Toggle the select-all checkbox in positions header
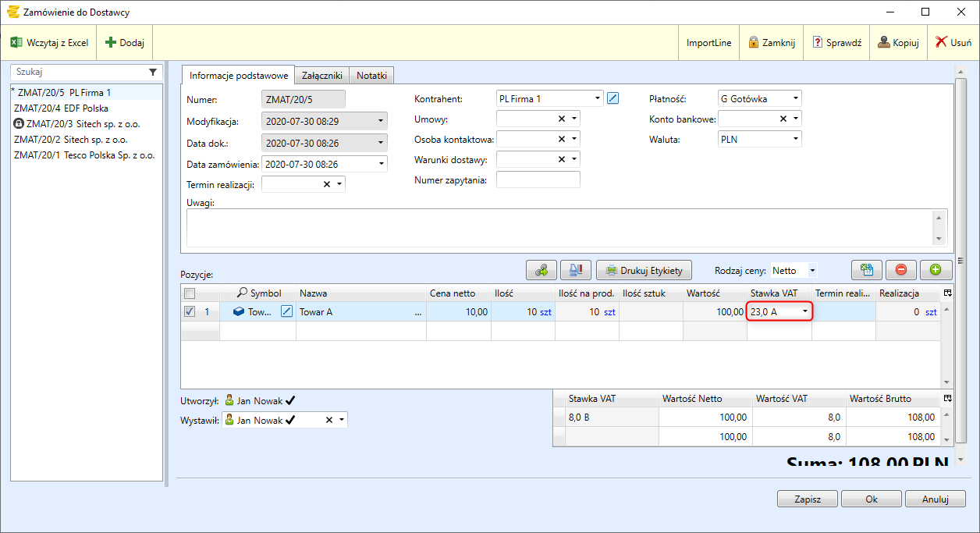The height and width of the screenshot is (533, 980). (x=190, y=293)
